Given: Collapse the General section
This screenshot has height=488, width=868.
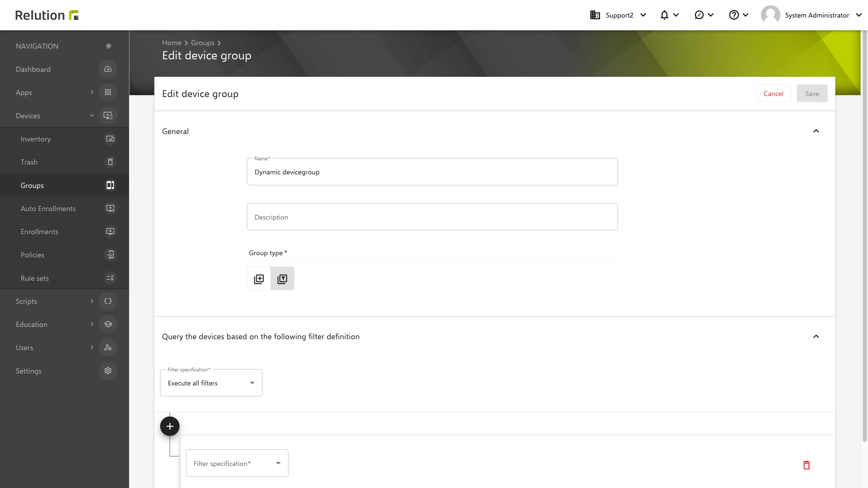Looking at the screenshot, I should 816,131.
